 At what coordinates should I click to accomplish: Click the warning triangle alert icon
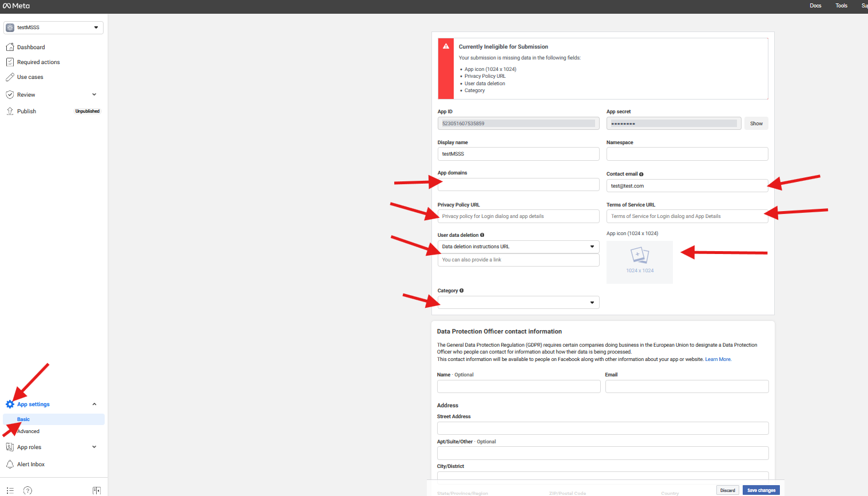[446, 46]
